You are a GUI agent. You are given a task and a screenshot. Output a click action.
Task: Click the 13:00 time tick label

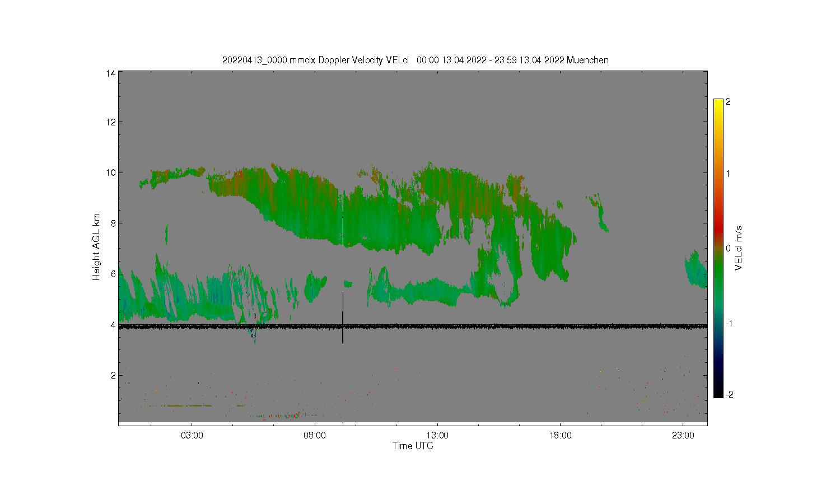[x=437, y=435]
